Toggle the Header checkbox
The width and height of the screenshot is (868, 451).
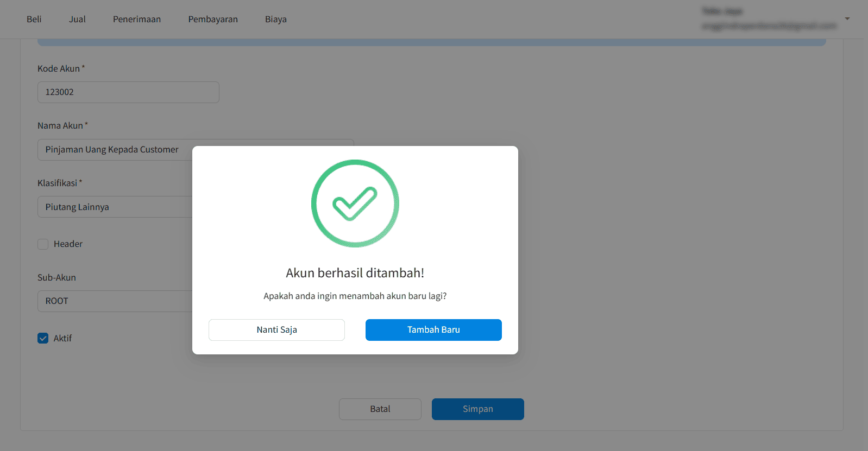click(43, 244)
